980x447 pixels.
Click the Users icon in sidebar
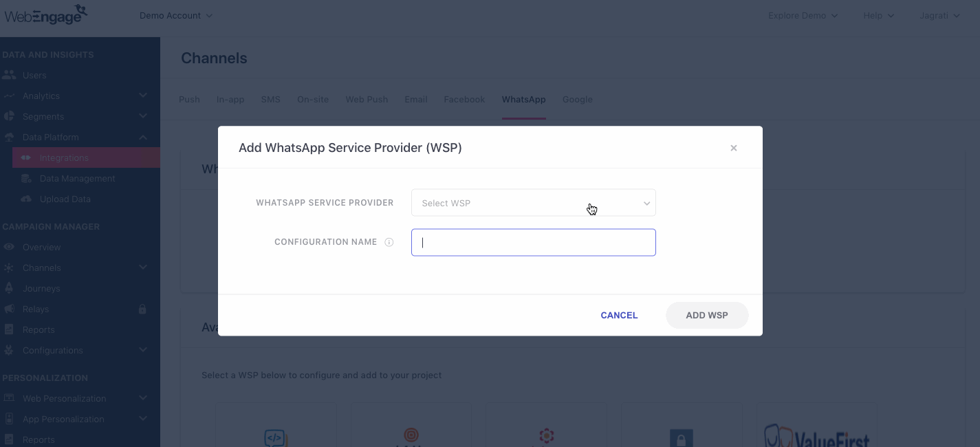pyautogui.click(x=9, y=75)
